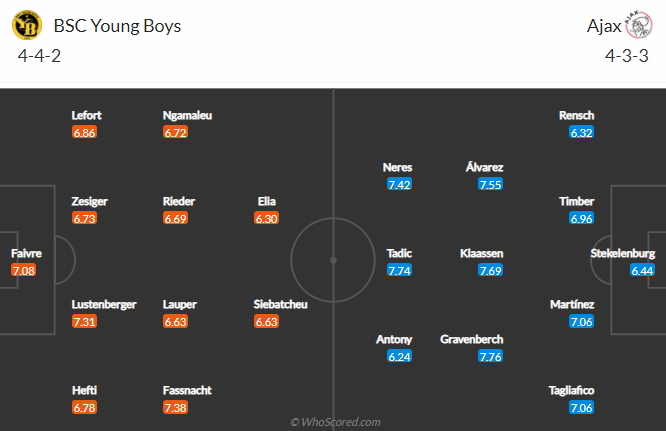Click Rensch's 6.32 rating badge

582,132
